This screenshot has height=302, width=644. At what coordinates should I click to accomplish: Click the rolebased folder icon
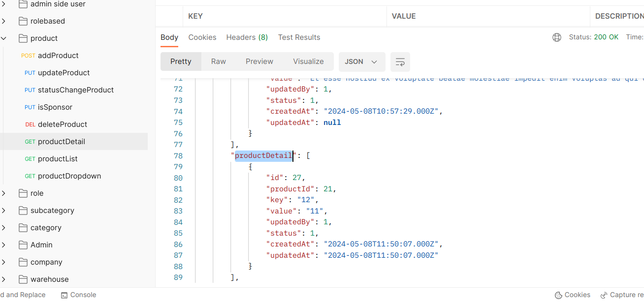(23, 21)
